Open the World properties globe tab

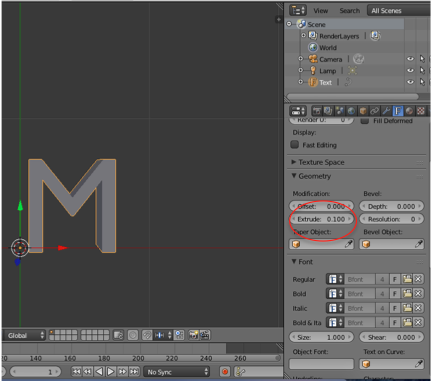[351, 111]
